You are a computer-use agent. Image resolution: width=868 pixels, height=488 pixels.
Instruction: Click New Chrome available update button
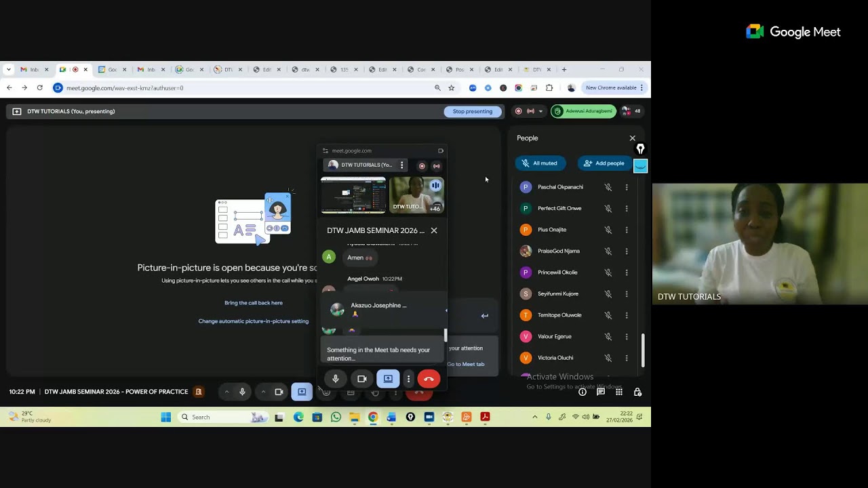615,88
